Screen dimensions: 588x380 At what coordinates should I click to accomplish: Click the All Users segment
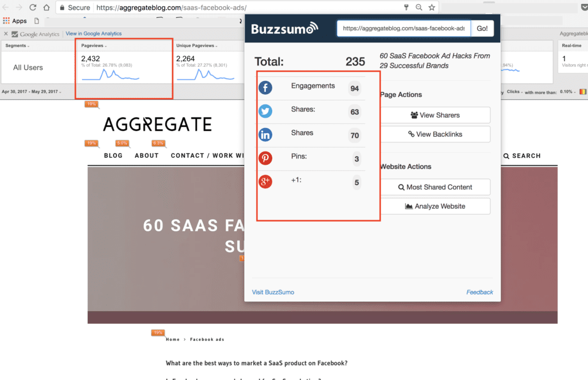[28, 68]
